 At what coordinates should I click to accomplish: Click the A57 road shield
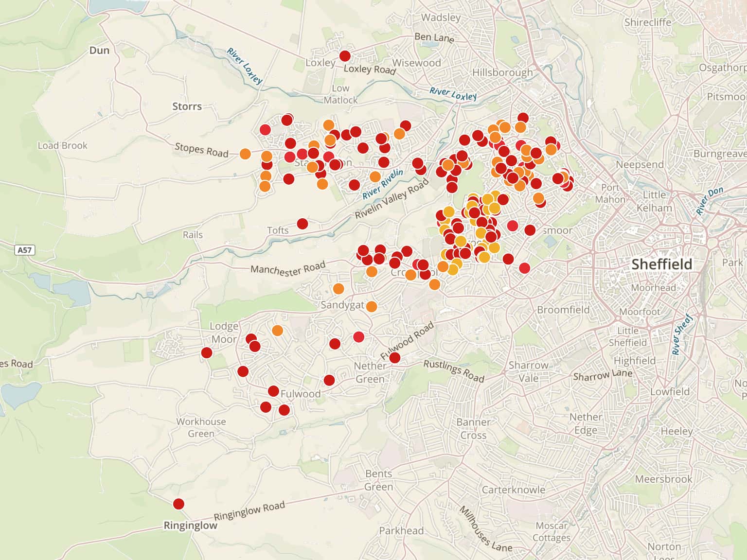tap(24, 250)
